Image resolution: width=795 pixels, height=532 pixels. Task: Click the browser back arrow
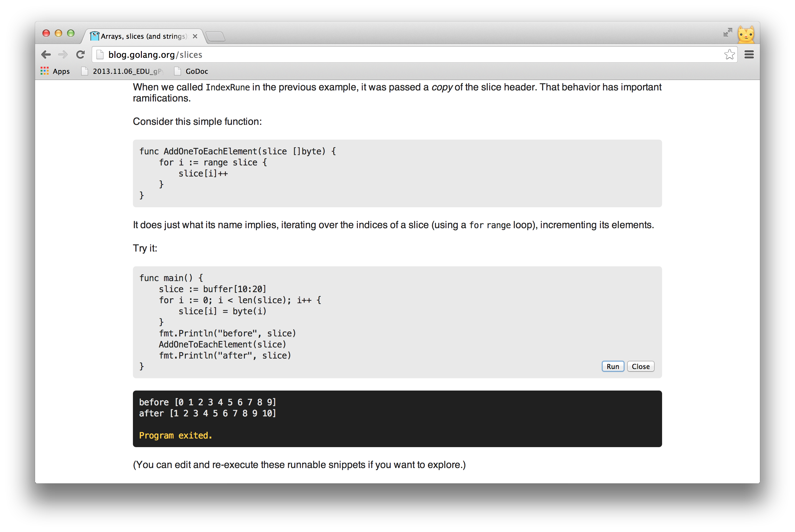pyautogui.click(x=46, y=55)
